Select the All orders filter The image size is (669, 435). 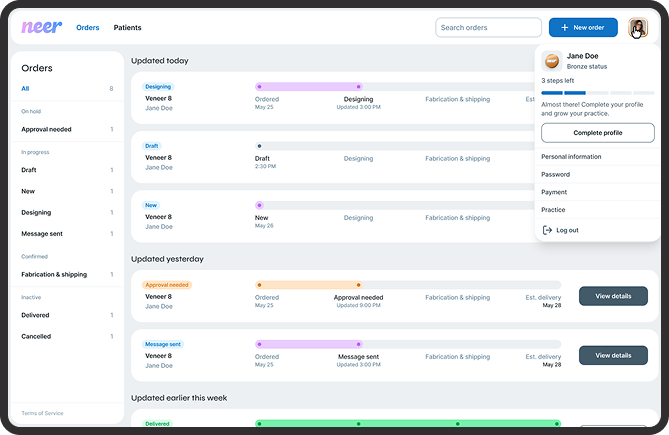click(x=67, y=89)
